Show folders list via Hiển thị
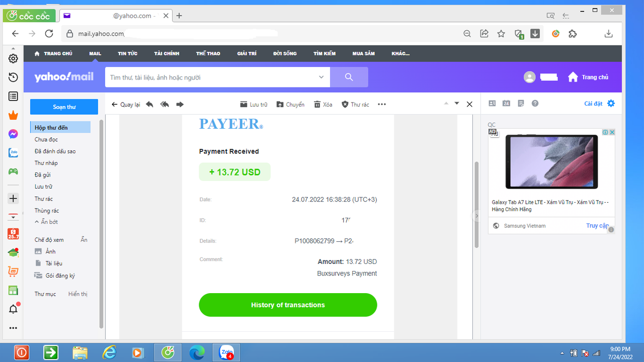The image size is (644, 362). coord(78,294)
